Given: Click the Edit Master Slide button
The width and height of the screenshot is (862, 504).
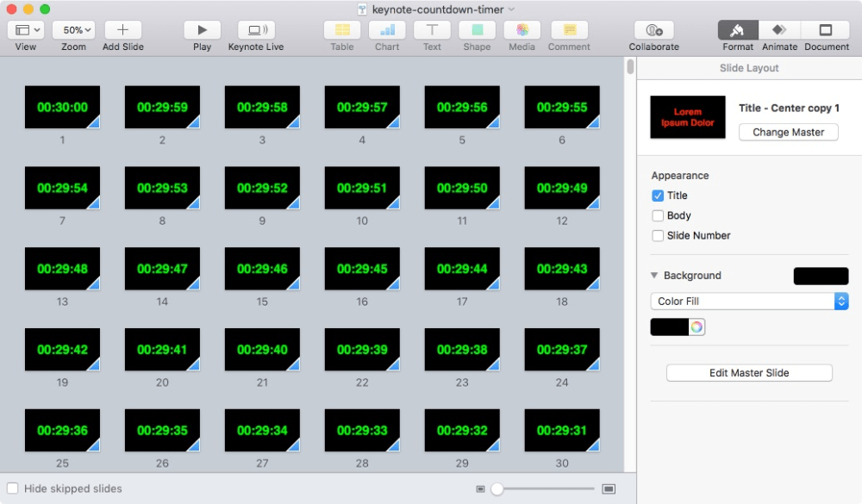Looking at the screenshot, I should 749,373.
